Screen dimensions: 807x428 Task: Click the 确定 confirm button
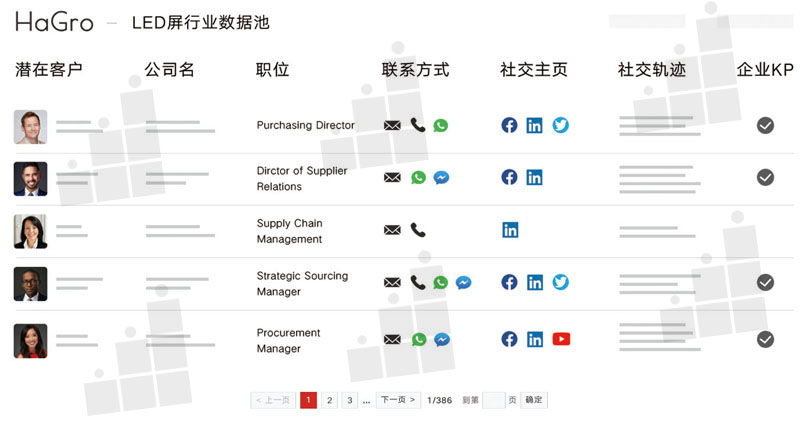tap(534, 400)
